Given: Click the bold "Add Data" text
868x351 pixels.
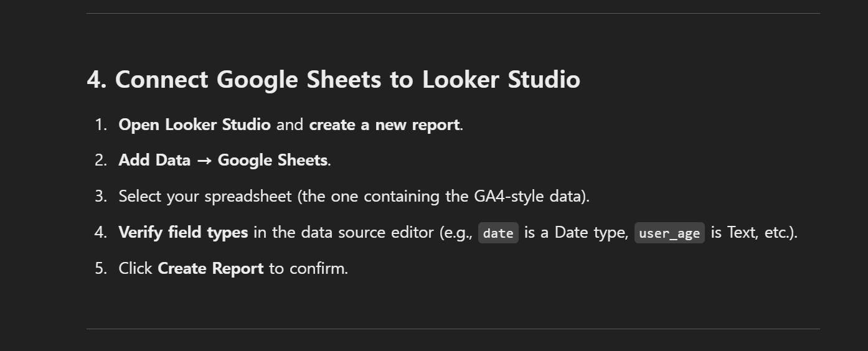Looking at the screenshot, I should pos(154,160).
